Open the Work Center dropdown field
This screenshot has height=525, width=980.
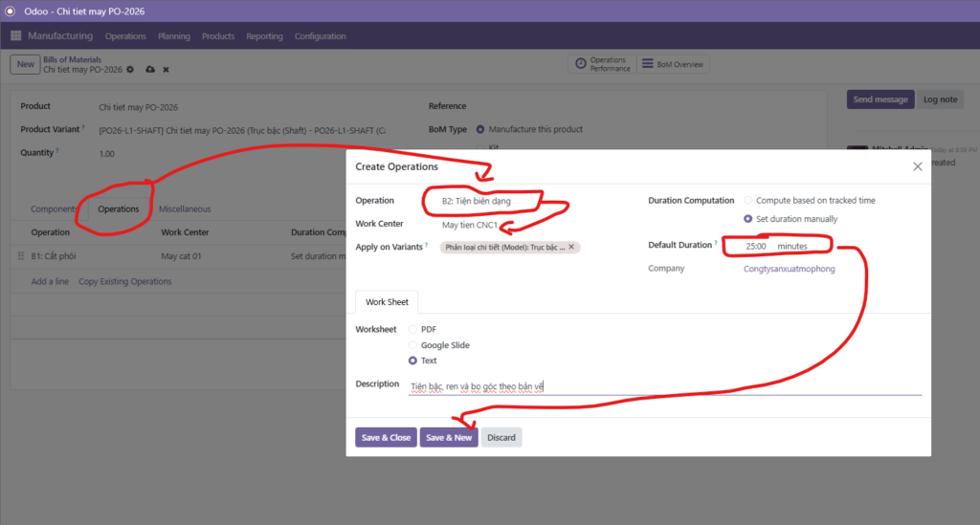(x=536, y=226)
